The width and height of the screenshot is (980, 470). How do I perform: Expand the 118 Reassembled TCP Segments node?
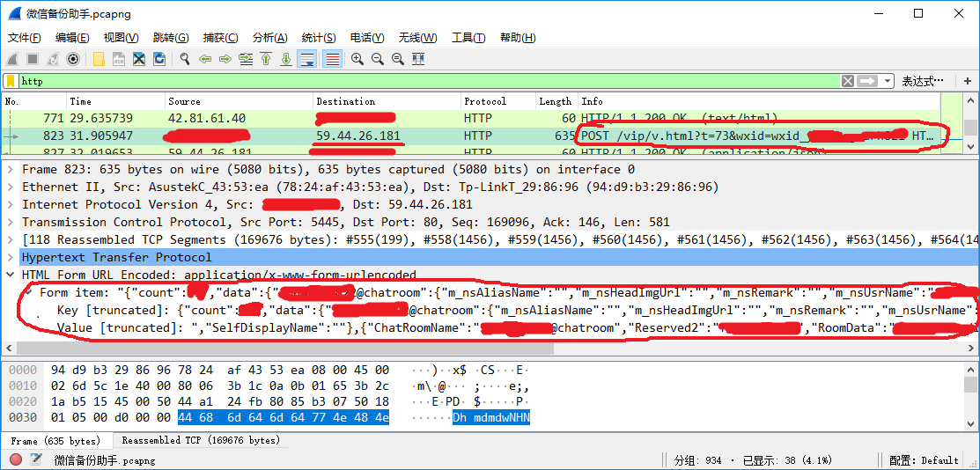tap(10, 239)
